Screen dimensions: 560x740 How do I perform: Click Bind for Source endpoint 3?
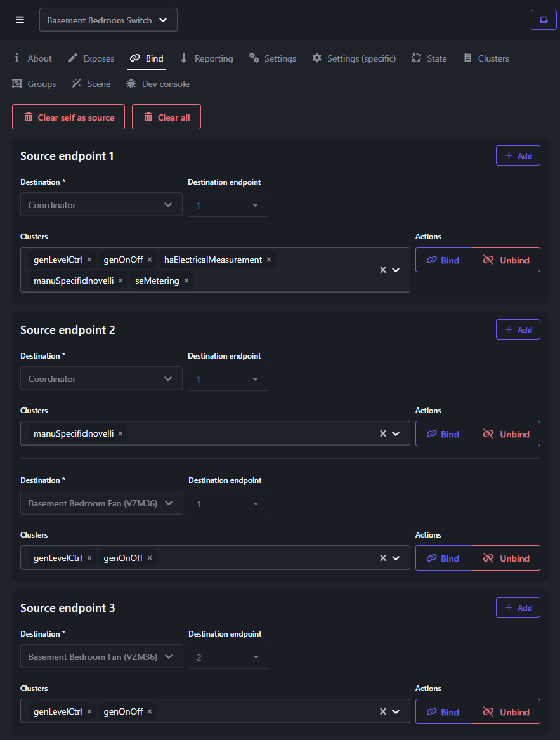click(443, 712)
